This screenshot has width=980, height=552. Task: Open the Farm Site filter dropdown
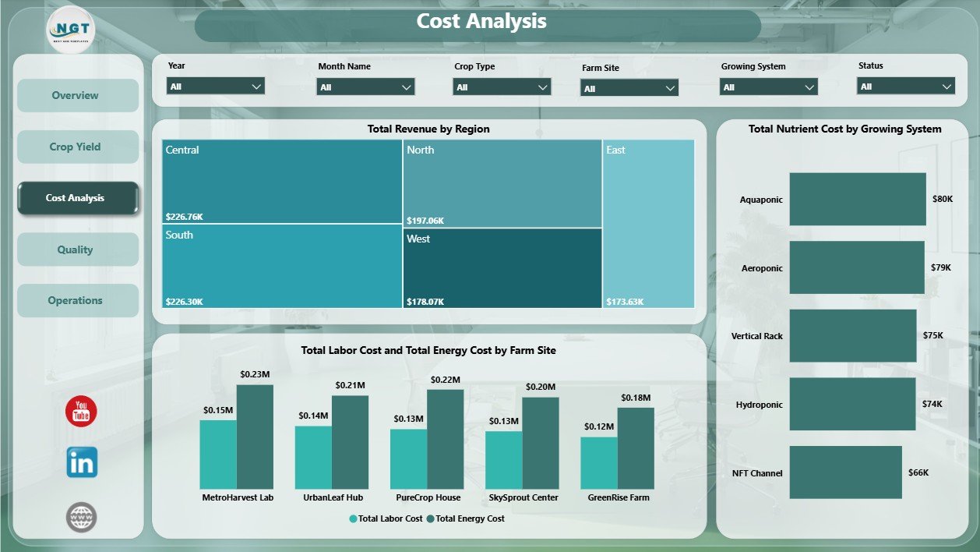[x=629, y=88]
